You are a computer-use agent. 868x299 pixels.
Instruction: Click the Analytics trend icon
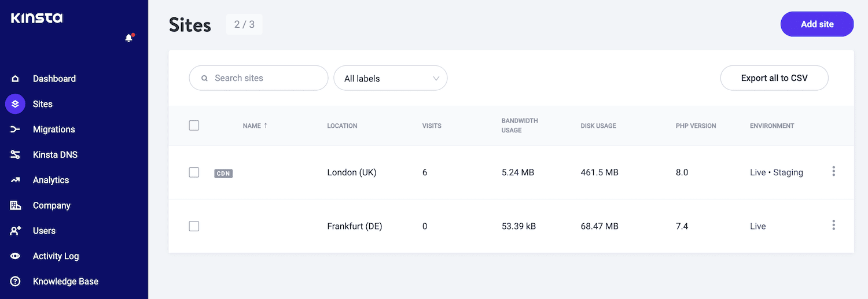point(16,180)
